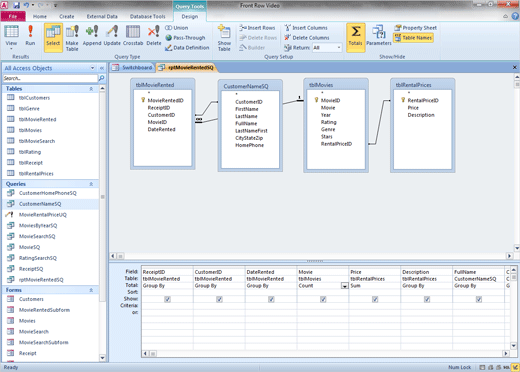Open the Return All dropdown

coord(339,48)
